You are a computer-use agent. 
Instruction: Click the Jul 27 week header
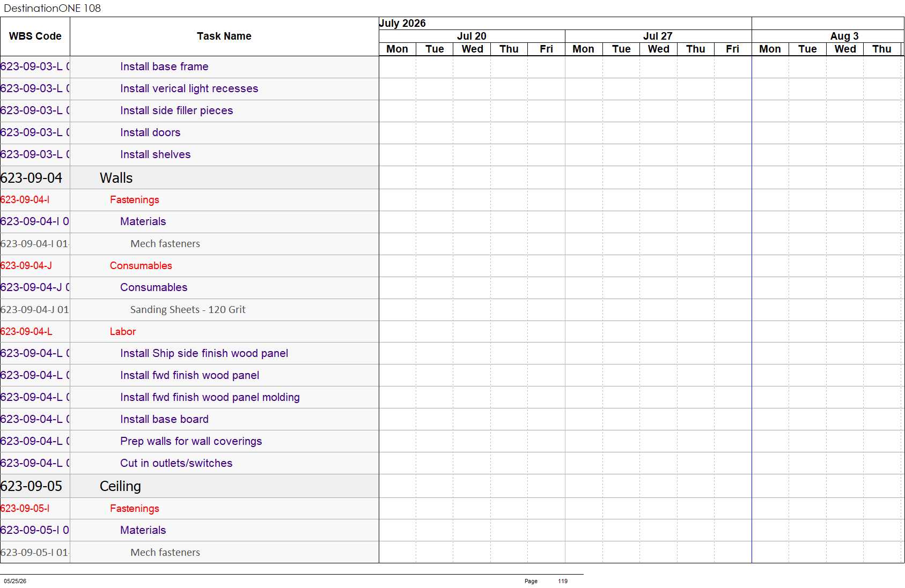coord(658,36)
